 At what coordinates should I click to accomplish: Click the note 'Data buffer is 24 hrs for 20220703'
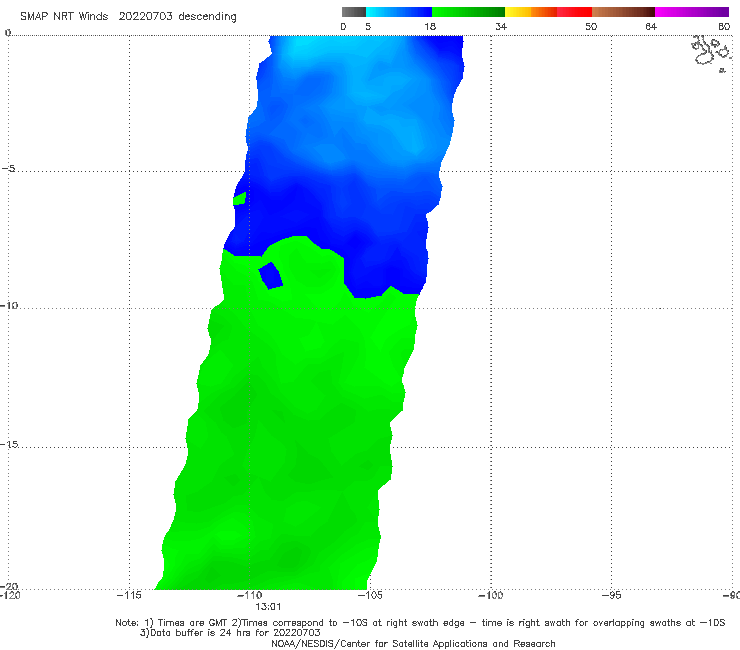235,633
